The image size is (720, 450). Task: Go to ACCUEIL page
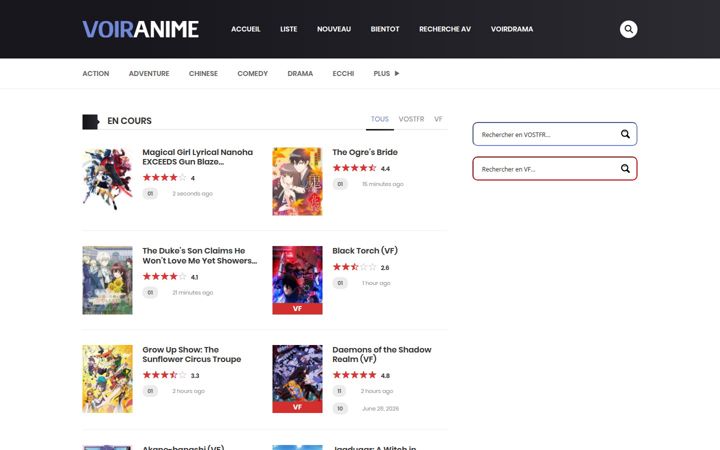[x=246, y=29]
